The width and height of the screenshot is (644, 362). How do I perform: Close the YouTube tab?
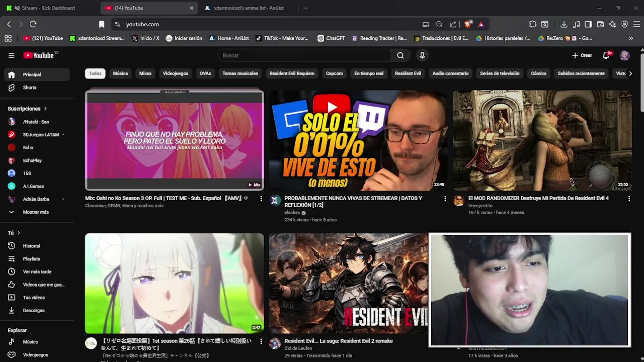click(x=192, y=8)
